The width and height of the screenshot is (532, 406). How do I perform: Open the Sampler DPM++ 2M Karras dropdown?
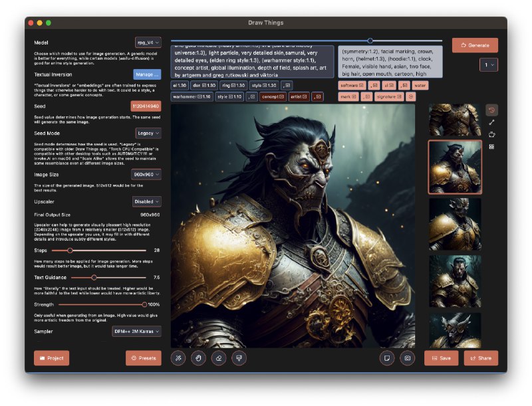coord(136,331)
